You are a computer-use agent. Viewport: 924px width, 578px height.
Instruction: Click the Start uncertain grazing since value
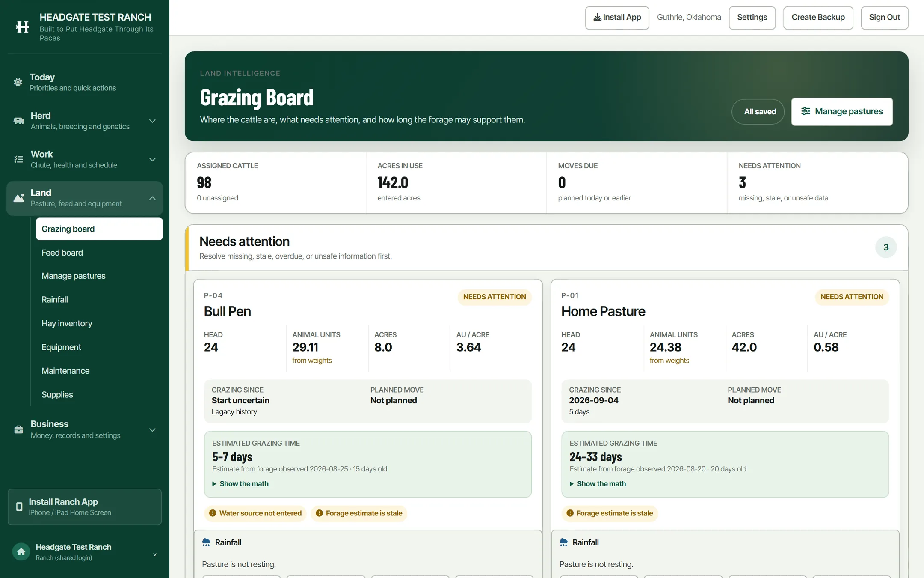tap(240, 401)
